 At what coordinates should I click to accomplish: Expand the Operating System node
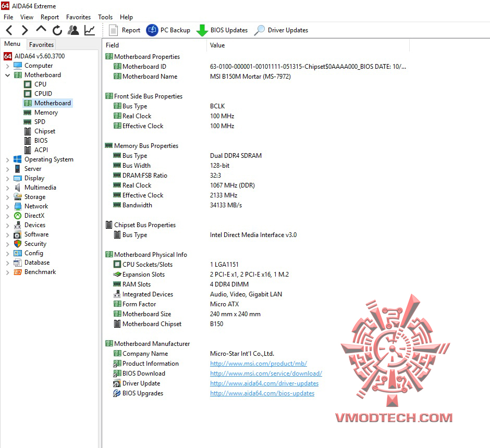pos(7,160)
